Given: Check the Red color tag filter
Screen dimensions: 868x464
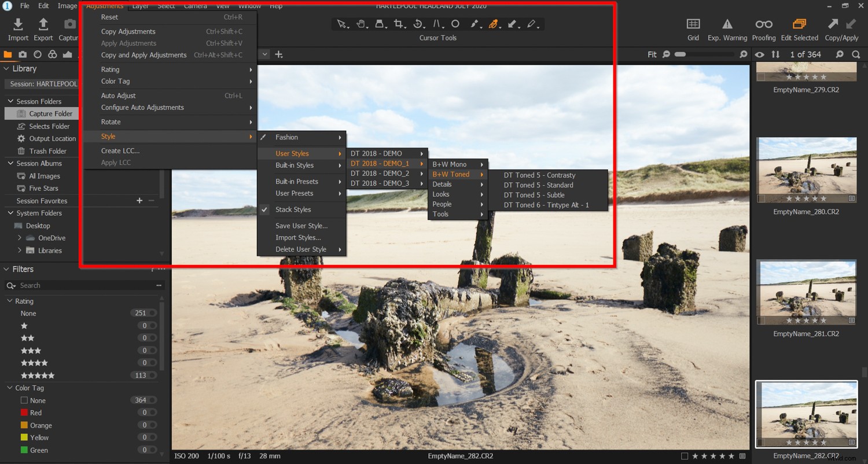Looking at the screenshot, I should pyautogui.click(x=24, y=413).
